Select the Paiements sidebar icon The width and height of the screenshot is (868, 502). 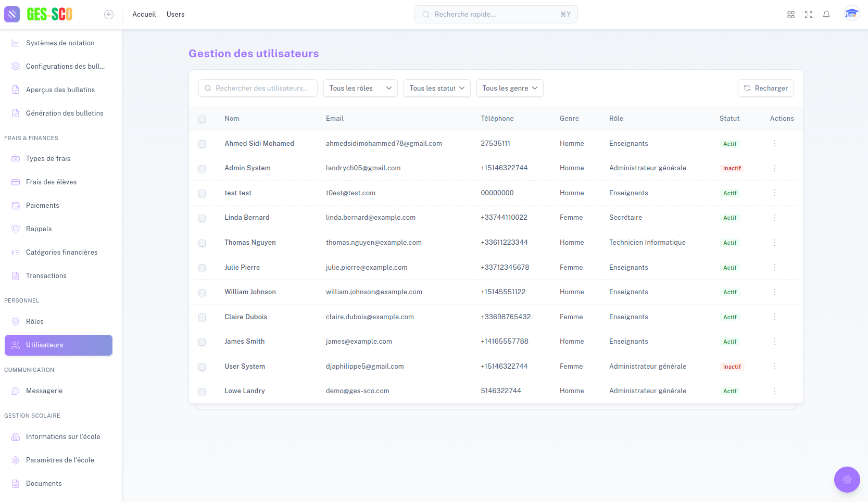pyautogui.click(x=16, y=205)
